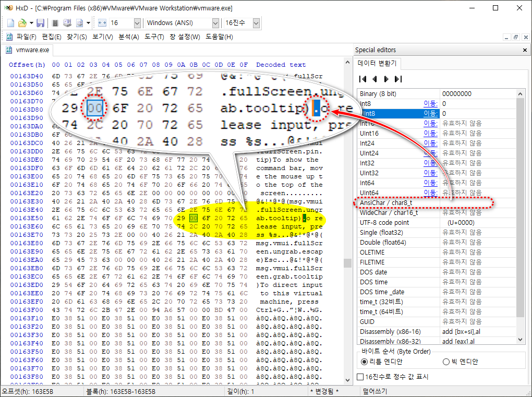Open the 분석(A) menu

tap(129, 37)
